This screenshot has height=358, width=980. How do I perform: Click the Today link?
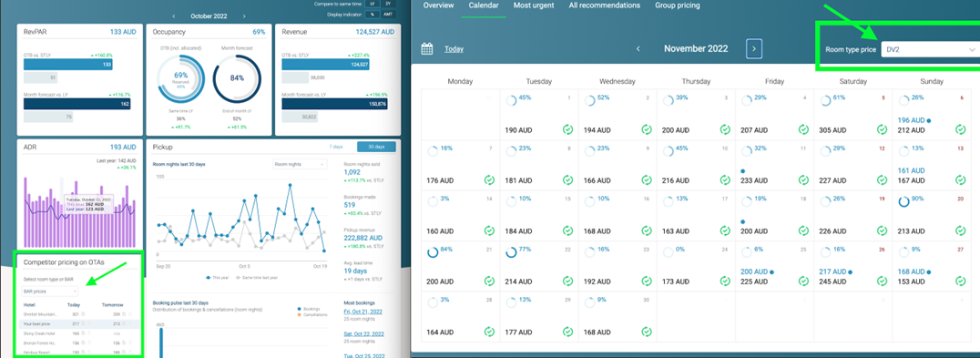pyautogui.click(x=454, y=48)
